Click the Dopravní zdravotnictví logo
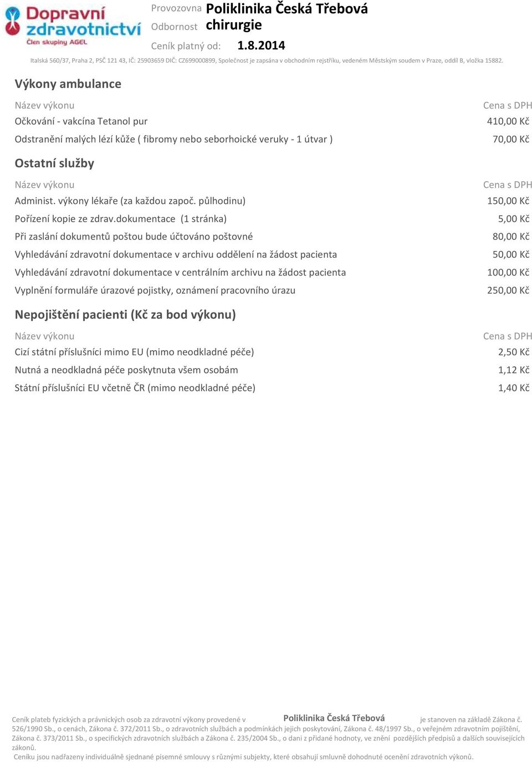Image resolution: width=532 pixels, height=762 pixels. tap(72, 25)
